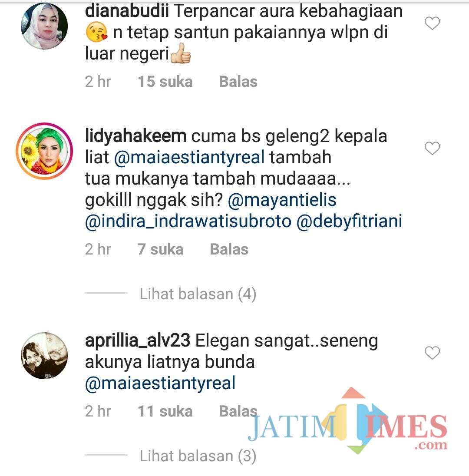Like lidyahakeem's comment with the heart
This screenshot has width=469, height=476.
coord(432,148)
